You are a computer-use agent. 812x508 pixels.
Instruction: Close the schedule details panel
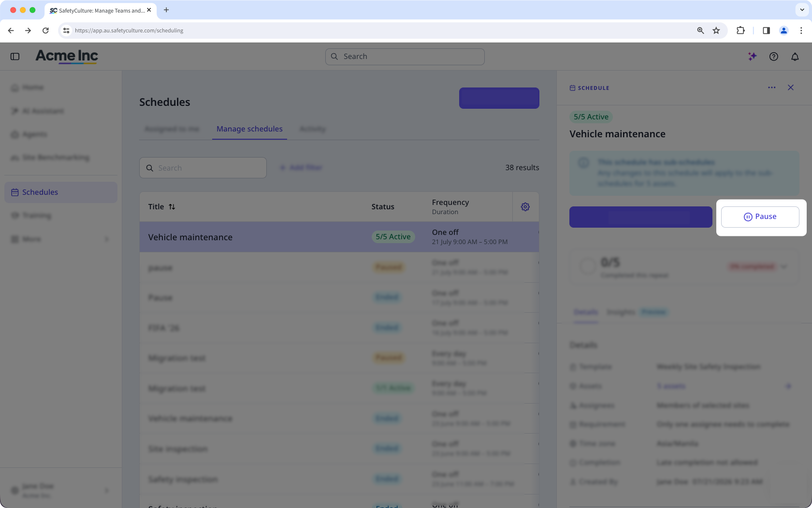click(x=791, y=87)
